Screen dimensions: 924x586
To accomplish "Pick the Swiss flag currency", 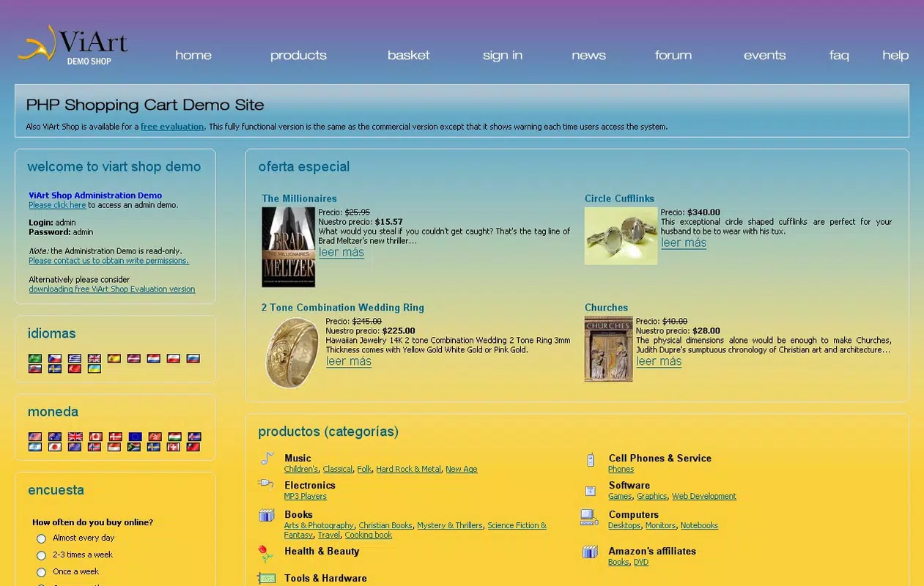I will pyautogui.click(x=174, y=447).
